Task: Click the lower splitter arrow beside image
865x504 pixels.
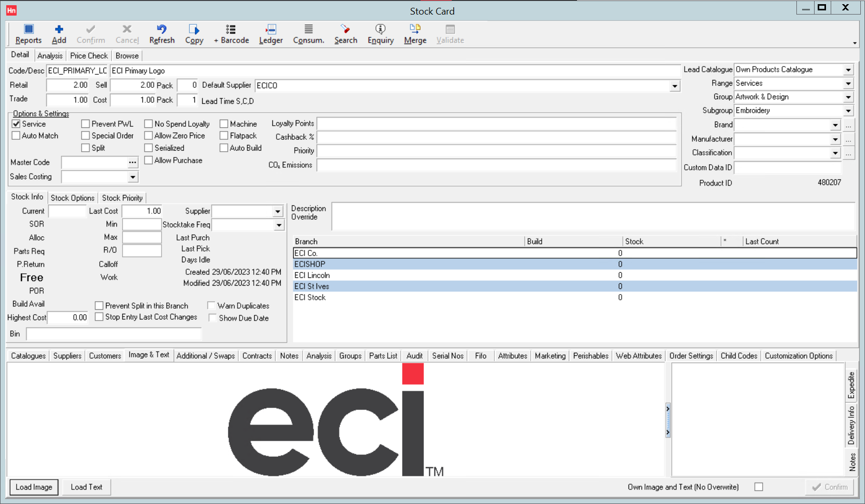Action: tap(668, 432)
